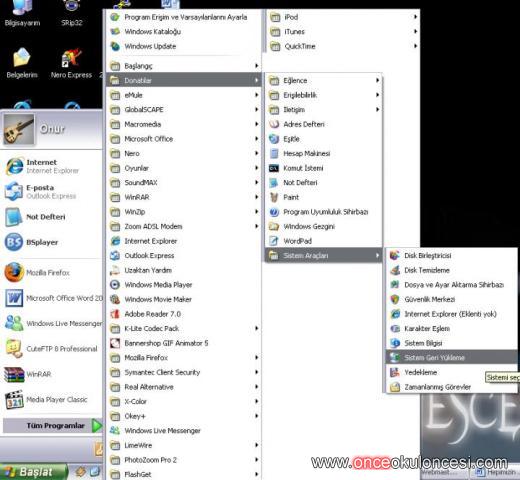
Task: Click the Hesap Makinesi calculator icon
Action: [x=274, y=153]
